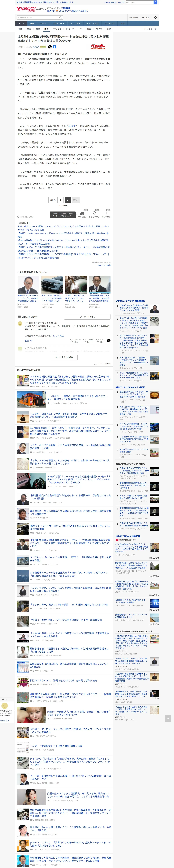Open the みんなの意見 navigation tab
This screenshot has width=174, height=868.
click(x=92, y=24)
